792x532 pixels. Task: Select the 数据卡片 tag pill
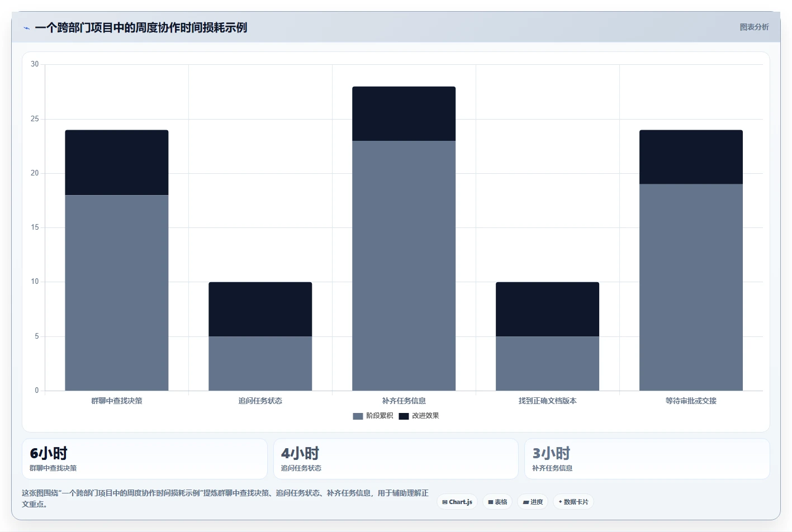click(573, 502)
